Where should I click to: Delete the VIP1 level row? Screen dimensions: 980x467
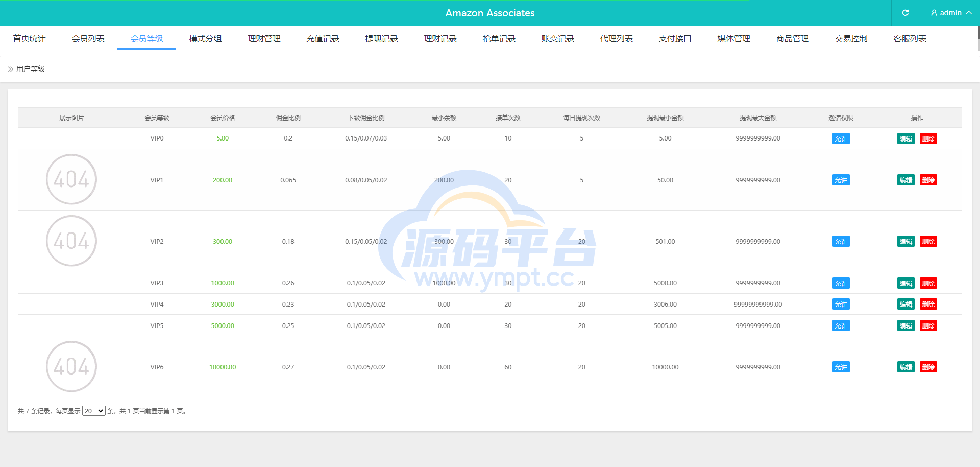tap(928, 180)
